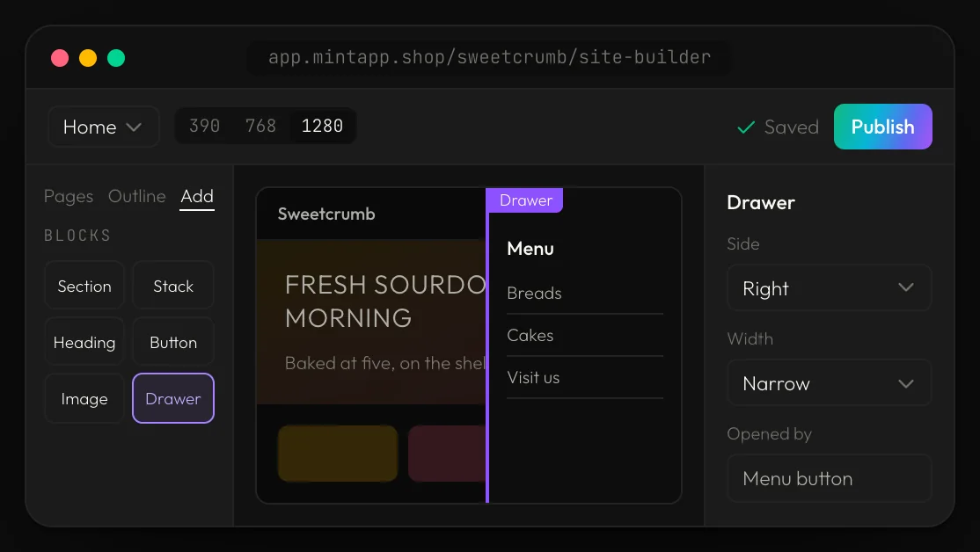
Task: Click the address bar URL
Action: [489, 57]
